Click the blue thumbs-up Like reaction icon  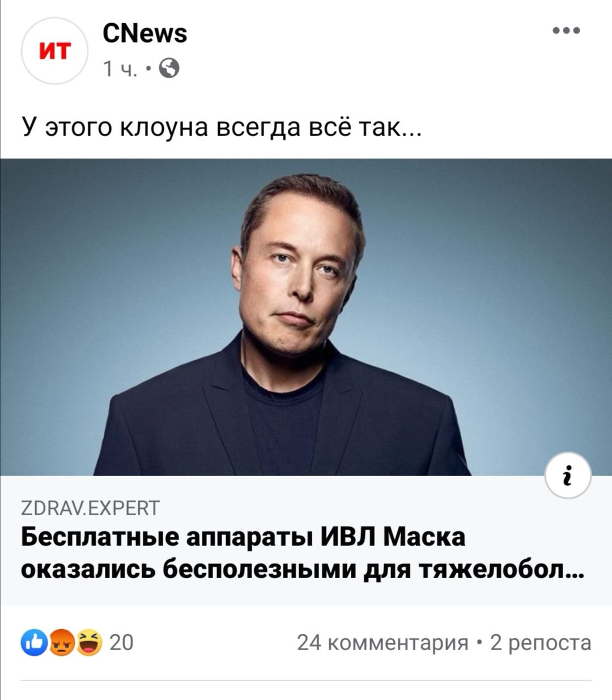coord(33,643)
